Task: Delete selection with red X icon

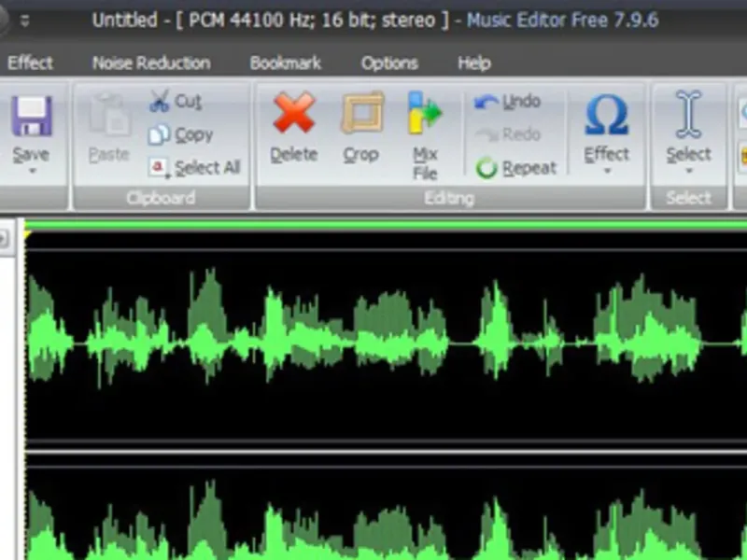Action: coord(294,113)
